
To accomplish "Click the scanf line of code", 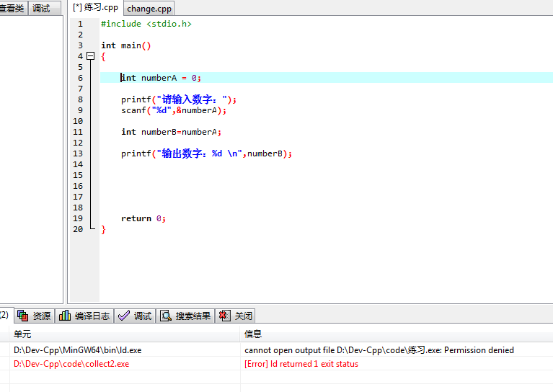I will tap(174, 110).
